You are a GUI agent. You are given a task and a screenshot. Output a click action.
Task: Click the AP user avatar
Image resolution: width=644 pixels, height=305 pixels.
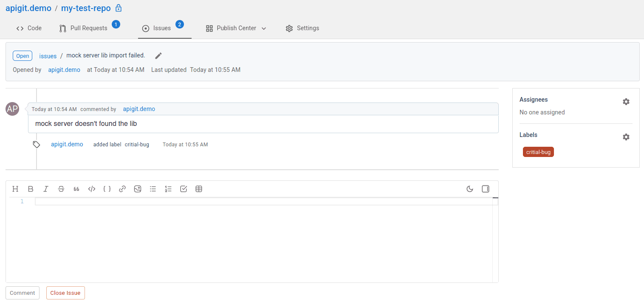coord(12,109)
